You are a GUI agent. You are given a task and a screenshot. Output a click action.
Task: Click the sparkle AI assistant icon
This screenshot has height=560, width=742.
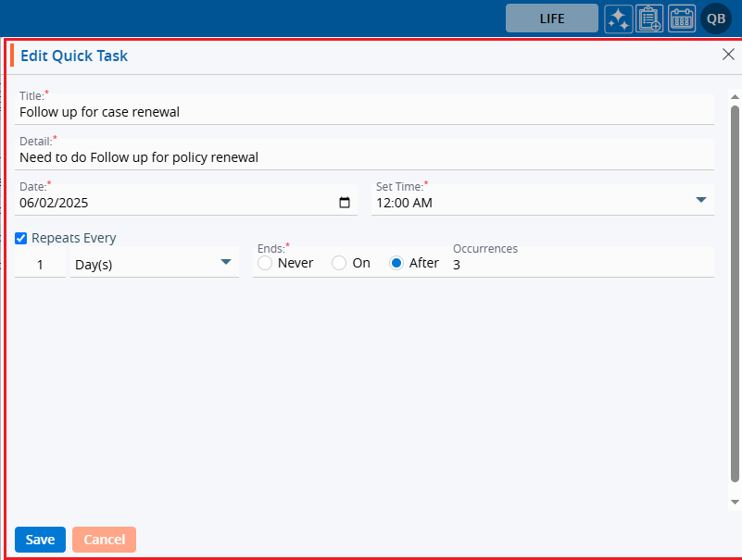(618, 19)
